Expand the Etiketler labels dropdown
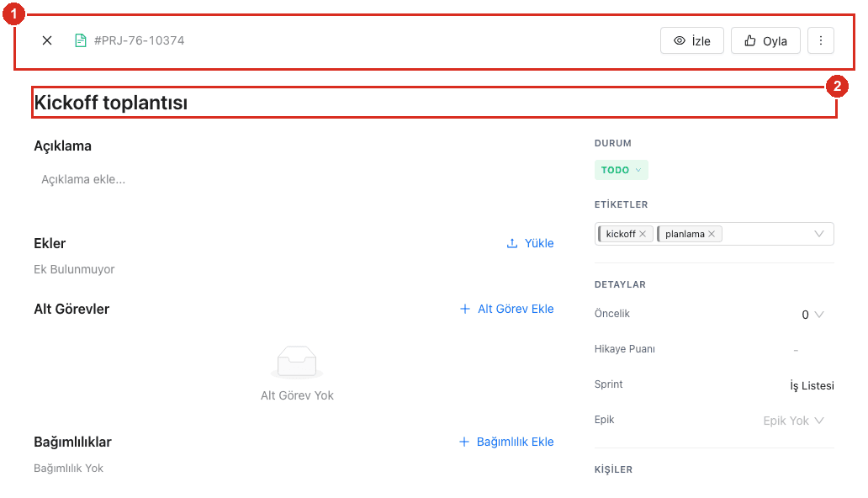 (818, 234)
